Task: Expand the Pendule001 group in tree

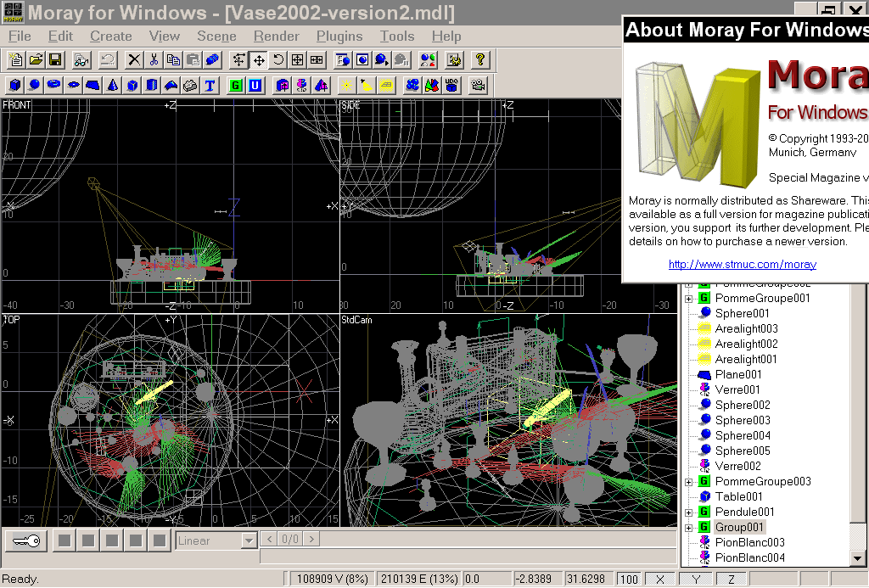Action: click(689, 512)
